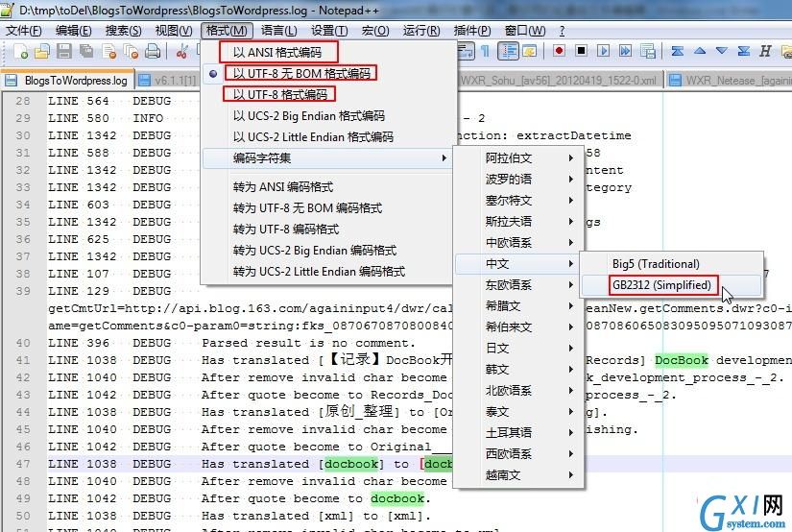792x532 pixels.
Task: Open the 窗口(W) menu
Action: click(x=525, y=31)
